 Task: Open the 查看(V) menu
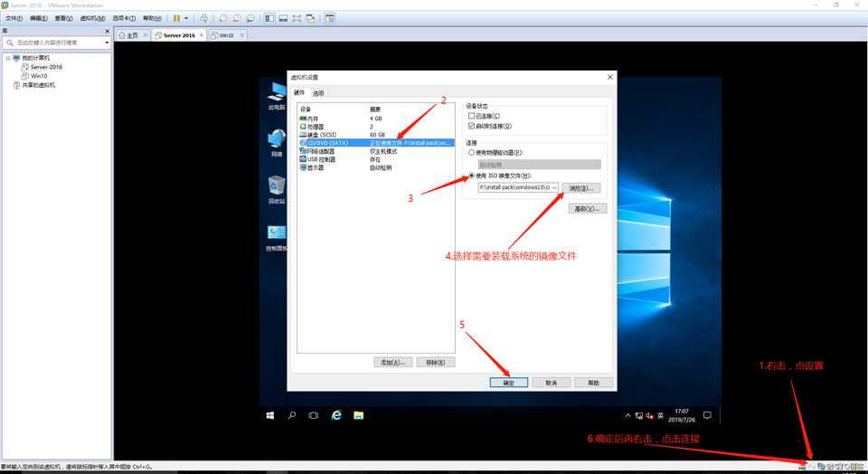tap(63, 18)
